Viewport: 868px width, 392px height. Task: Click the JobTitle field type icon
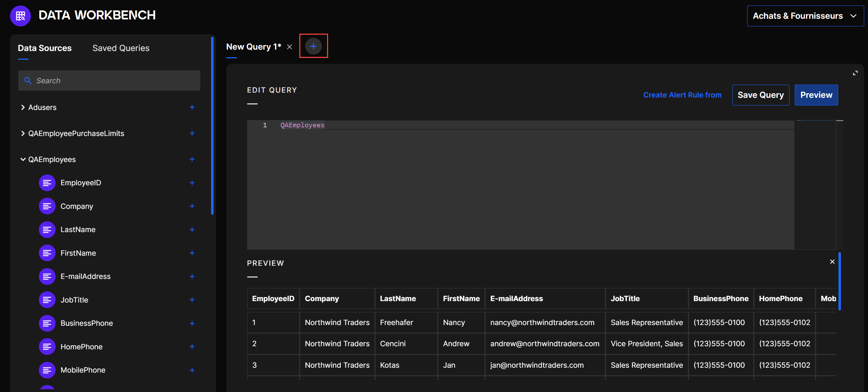pyautogui.click(x=47, y=300)
